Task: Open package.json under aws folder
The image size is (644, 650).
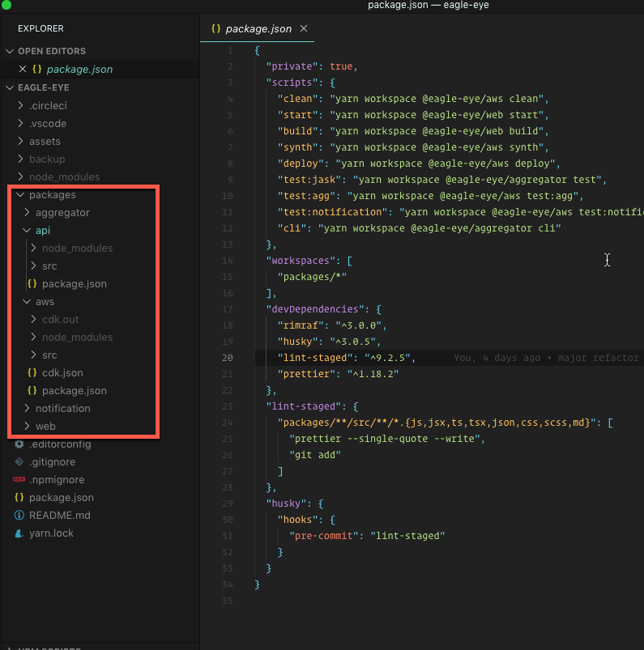Action: point(74,391)
